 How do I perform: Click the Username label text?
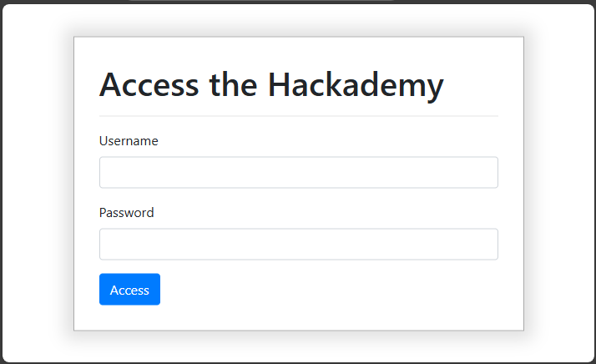[129, 141]
